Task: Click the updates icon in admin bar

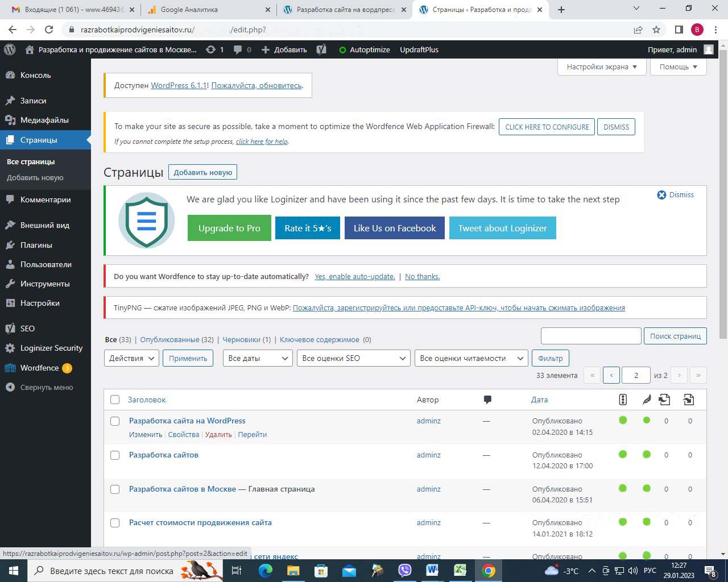Action: (x=211, y=49)
